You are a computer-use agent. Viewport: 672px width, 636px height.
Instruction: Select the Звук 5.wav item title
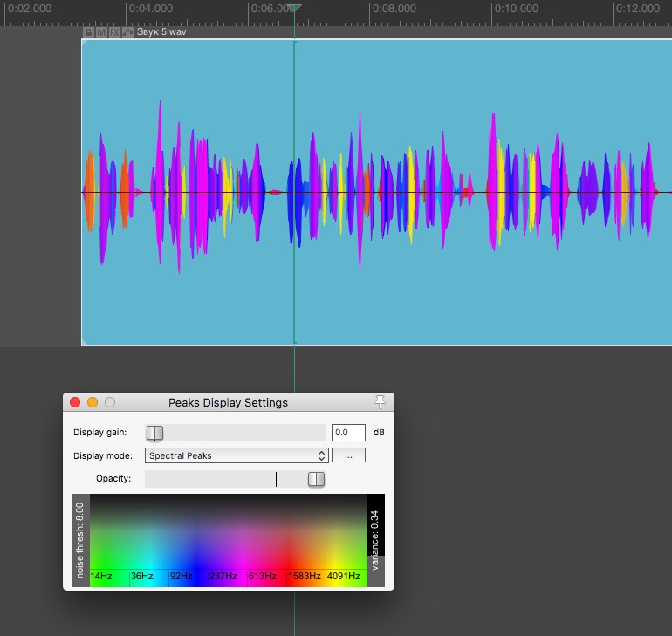(x=161, y=32)
